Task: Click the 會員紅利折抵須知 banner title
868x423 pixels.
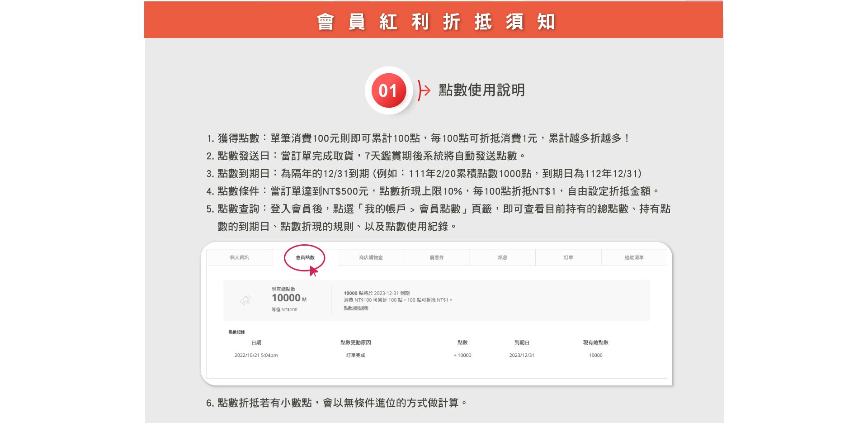Action: [x=436, y=21]
